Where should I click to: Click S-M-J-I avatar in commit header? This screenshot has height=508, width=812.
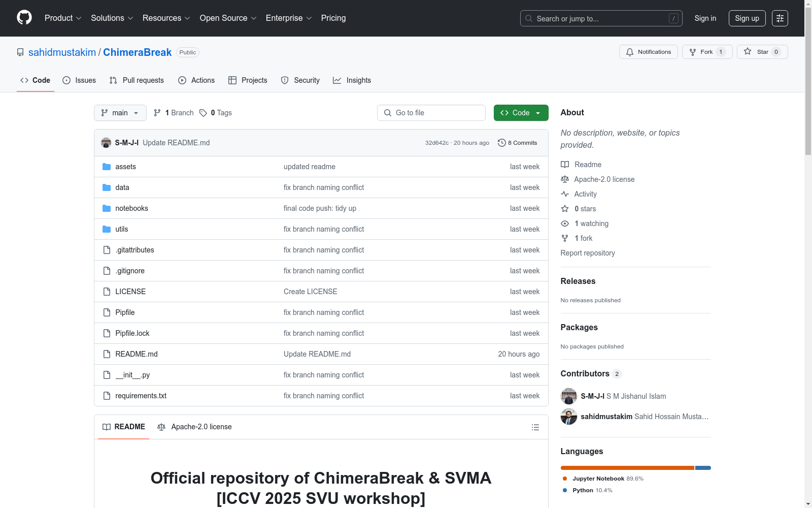pos(106,143)
